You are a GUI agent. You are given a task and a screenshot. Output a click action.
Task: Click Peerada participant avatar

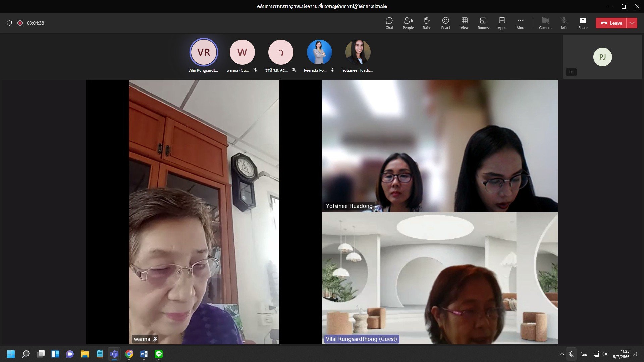click(319, 52)
